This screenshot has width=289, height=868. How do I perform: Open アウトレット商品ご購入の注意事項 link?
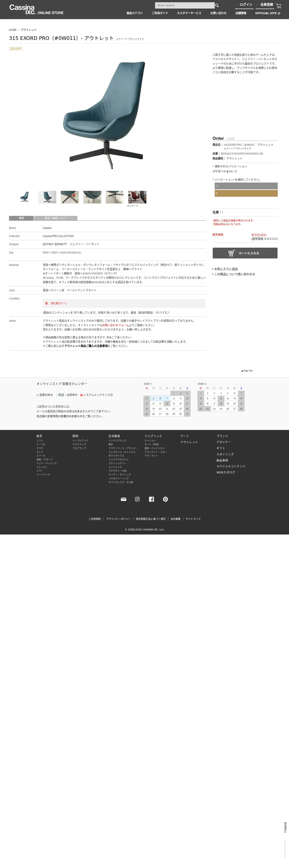coord(86,346)
